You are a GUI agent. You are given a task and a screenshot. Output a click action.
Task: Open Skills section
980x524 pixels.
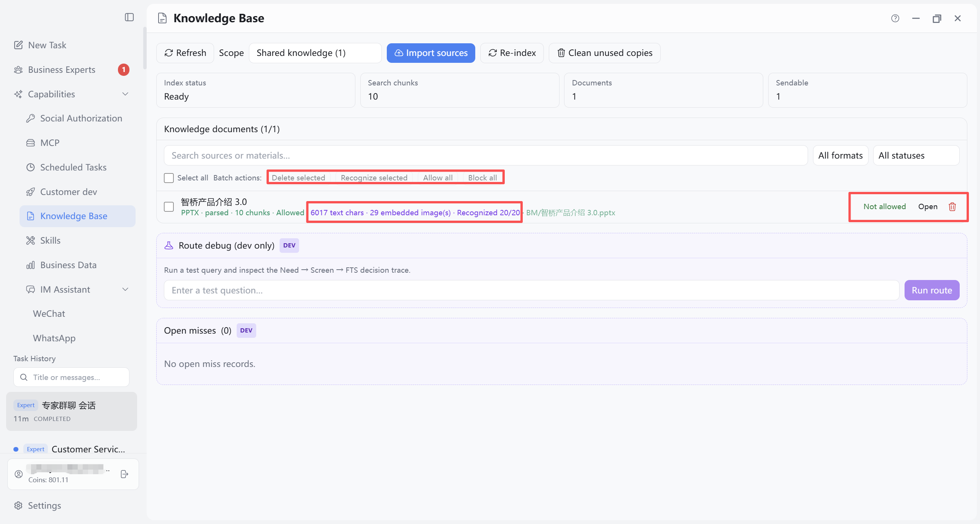coord(50,241)
